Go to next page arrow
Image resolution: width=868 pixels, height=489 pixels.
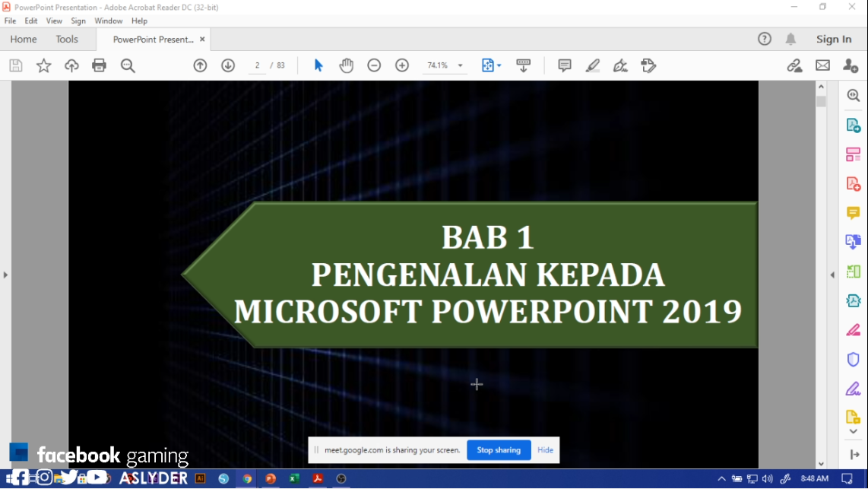(228, 65)
